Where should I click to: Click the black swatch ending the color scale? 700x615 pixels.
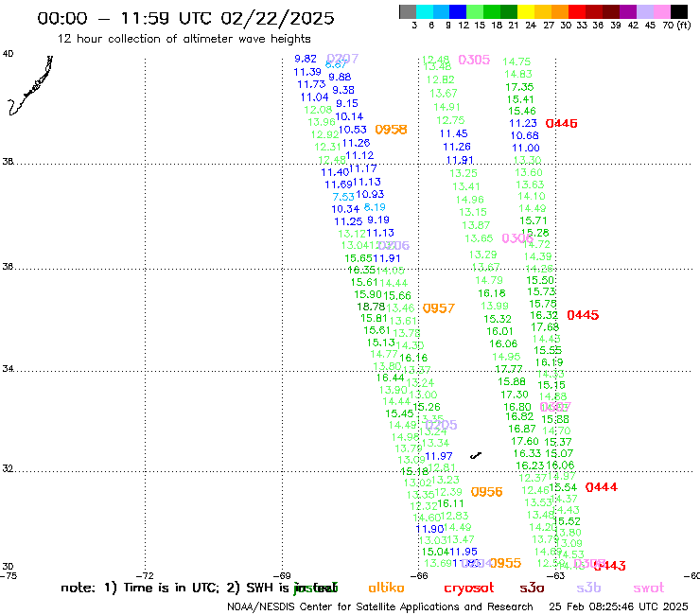pos(679,11)
